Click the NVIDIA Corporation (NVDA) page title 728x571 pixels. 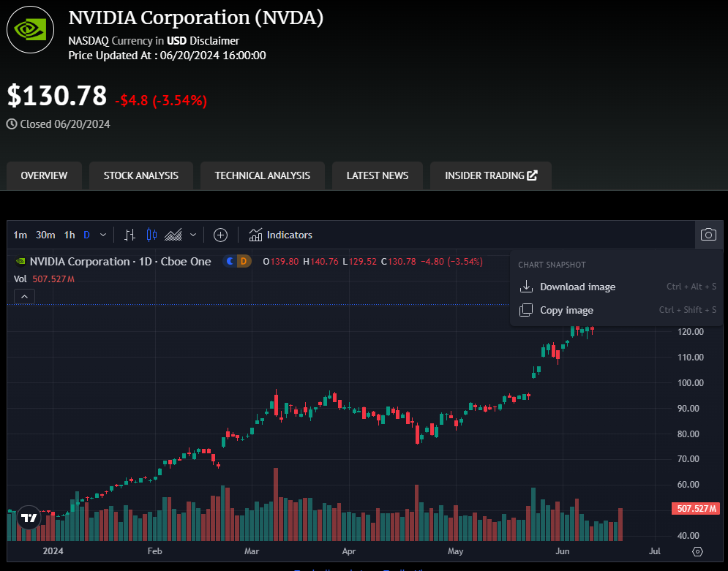[195, 18]
